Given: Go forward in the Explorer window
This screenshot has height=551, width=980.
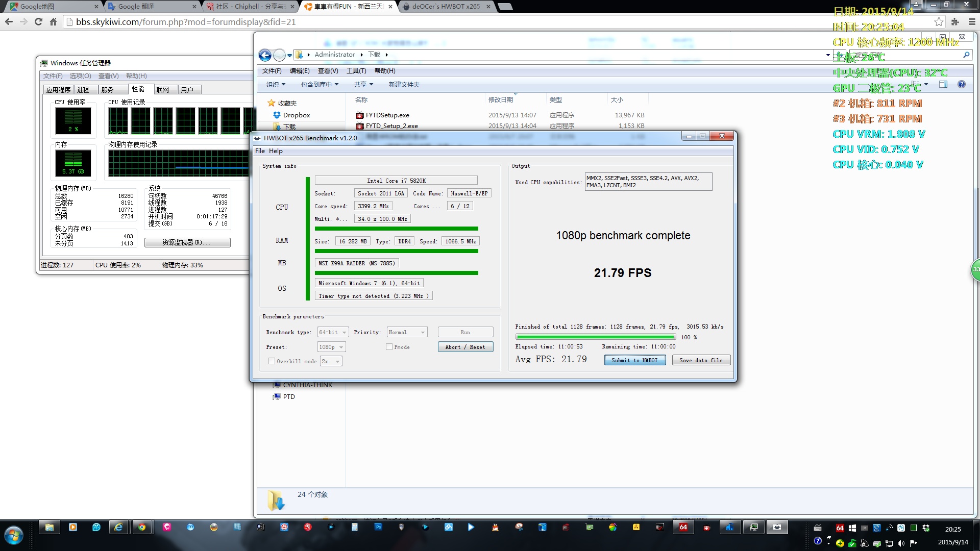Looking at the screenshot, I should coord(279,55).
